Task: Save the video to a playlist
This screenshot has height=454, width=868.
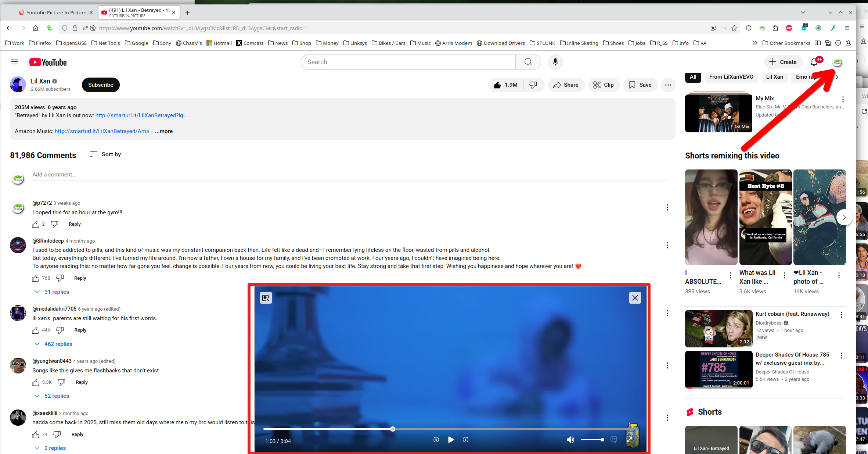Action: pyautogui.click(x=640, y=85)
